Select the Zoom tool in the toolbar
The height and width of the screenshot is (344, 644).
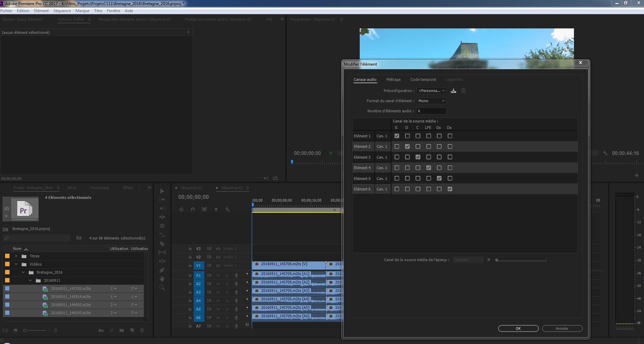pos(162,288)
